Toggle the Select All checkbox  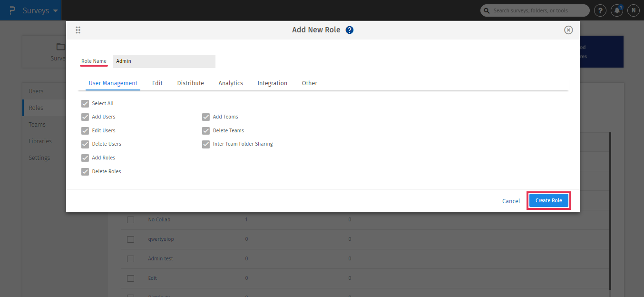click(x=85, y=104)
